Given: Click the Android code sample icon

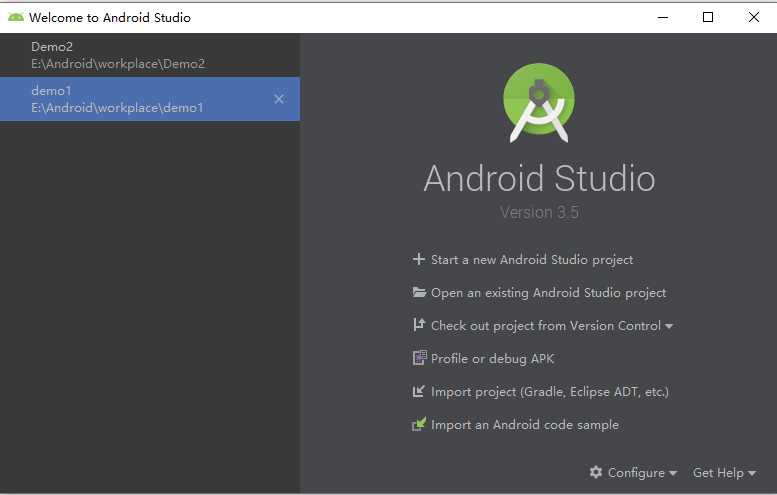Looking at the screenshot, I should click(419, 424).
